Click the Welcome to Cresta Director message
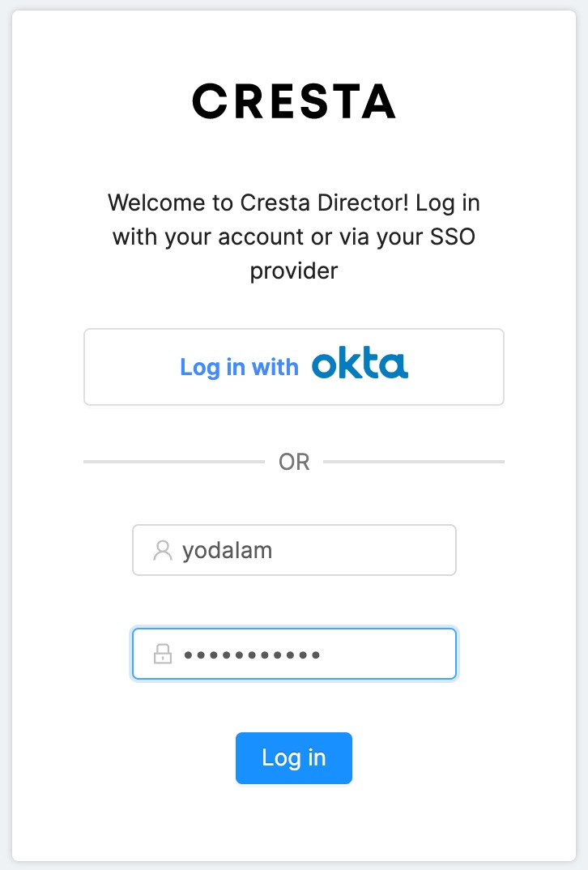This screenshot has width=588, height=870. (294, 237)
